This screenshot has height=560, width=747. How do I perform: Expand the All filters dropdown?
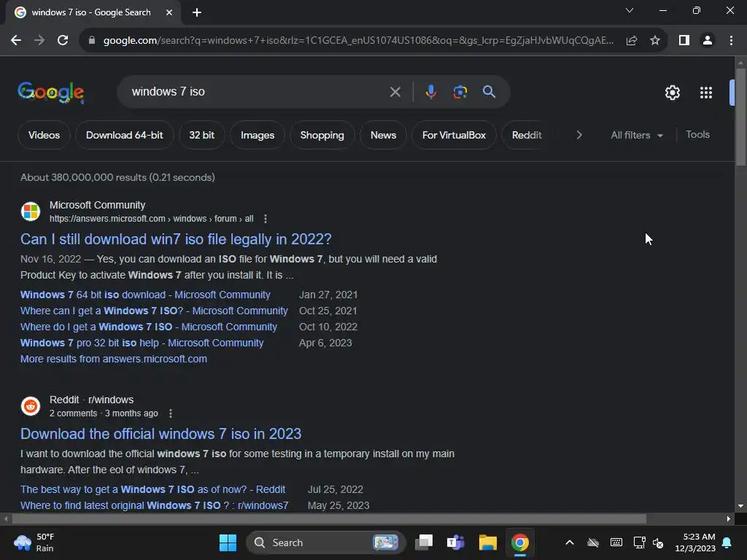click(636, 135)
